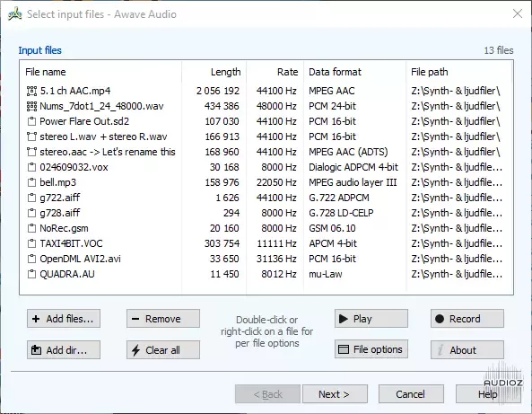532x414 pixels.
Task: Start recording with the Record button
Action: click(467, 319)
